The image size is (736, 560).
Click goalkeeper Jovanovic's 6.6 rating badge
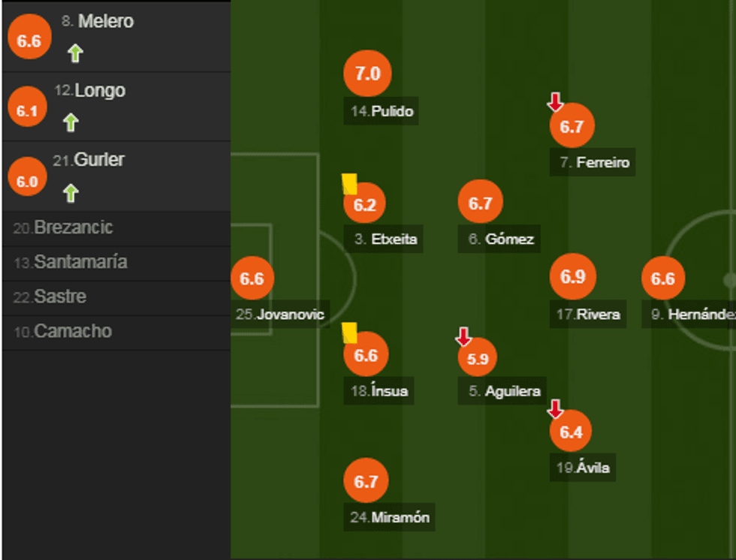(x=252, y=278)
